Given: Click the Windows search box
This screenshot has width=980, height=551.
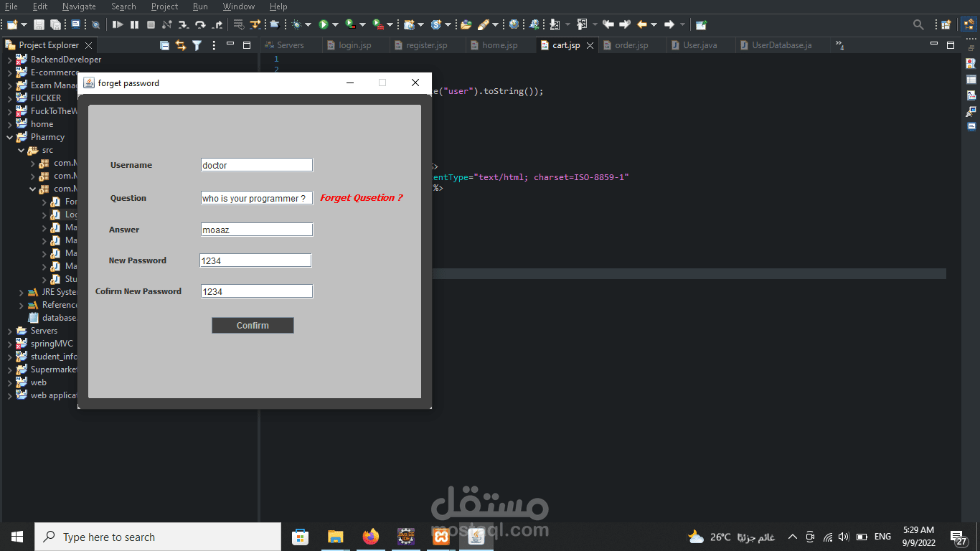Looking at the screenshot, I should pos(158,537).
